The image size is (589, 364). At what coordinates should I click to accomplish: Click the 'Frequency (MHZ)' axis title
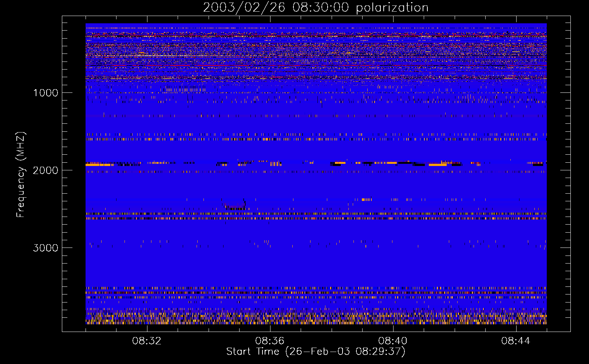[x=21, y=175]
